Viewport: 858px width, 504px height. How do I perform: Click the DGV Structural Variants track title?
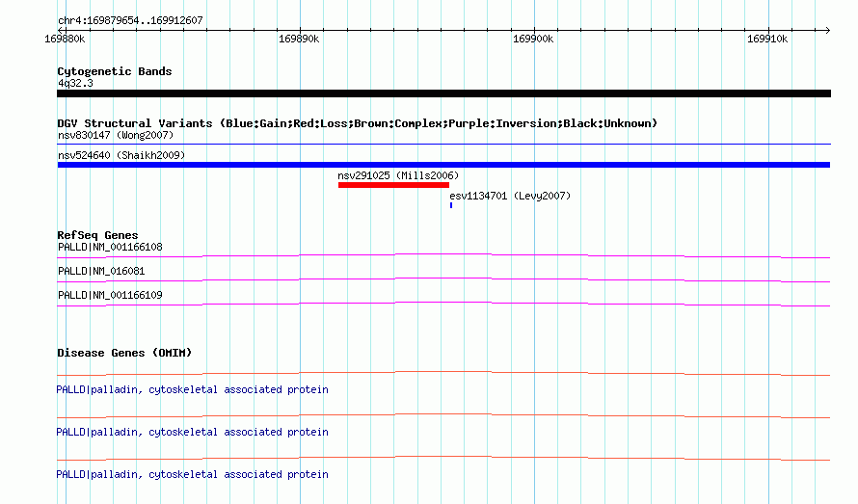(x=358, y=123)
